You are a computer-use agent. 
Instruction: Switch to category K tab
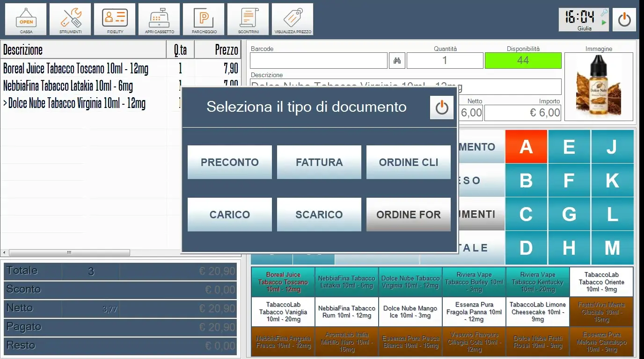point(612,180)
